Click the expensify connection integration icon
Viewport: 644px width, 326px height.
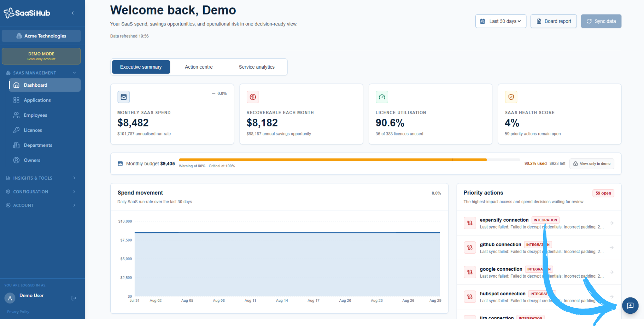[x=470, y=223]
